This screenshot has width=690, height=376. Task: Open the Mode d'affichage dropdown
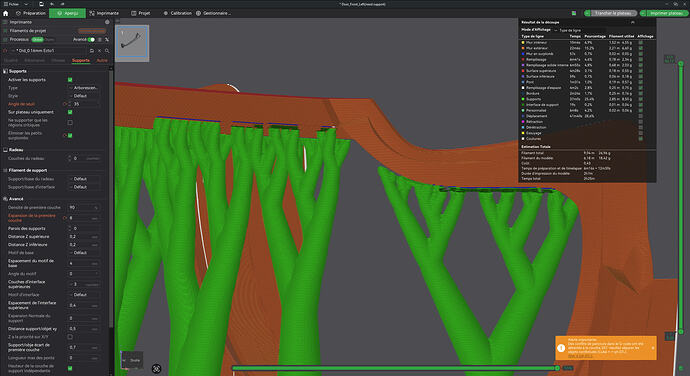point(580,30)
